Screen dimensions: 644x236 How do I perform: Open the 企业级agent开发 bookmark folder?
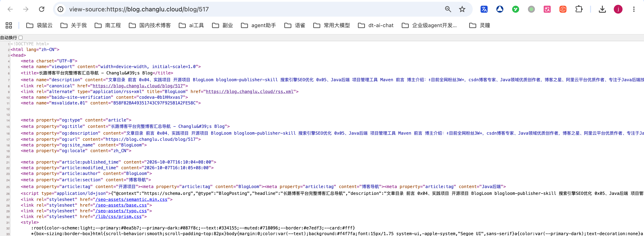point(429,25)
